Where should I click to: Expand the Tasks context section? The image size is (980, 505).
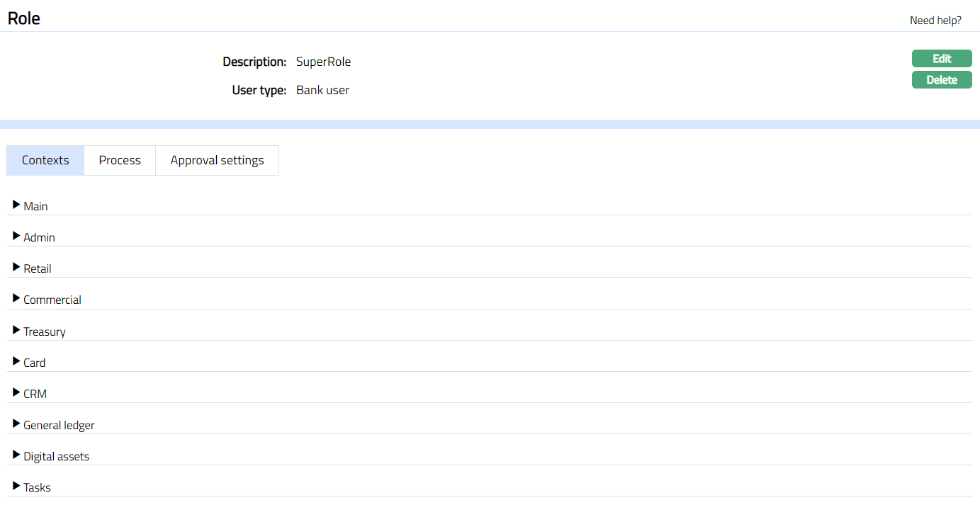click(x=17, y=487)
